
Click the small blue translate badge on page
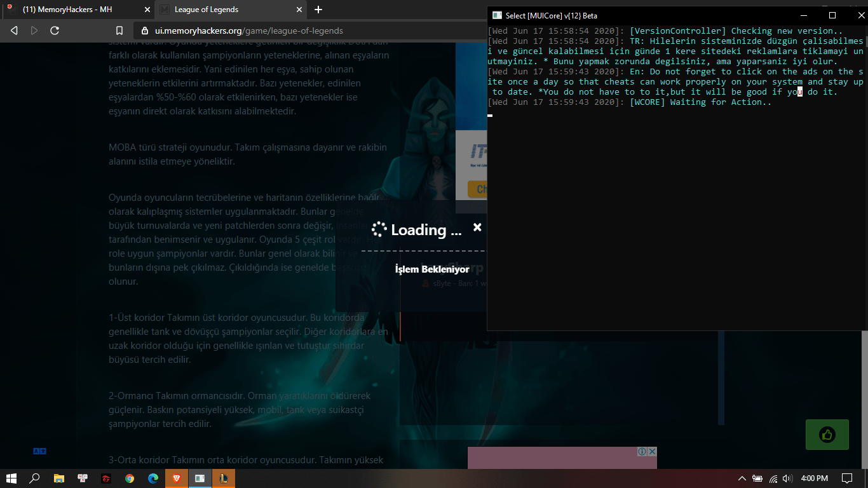coord(39,451)
